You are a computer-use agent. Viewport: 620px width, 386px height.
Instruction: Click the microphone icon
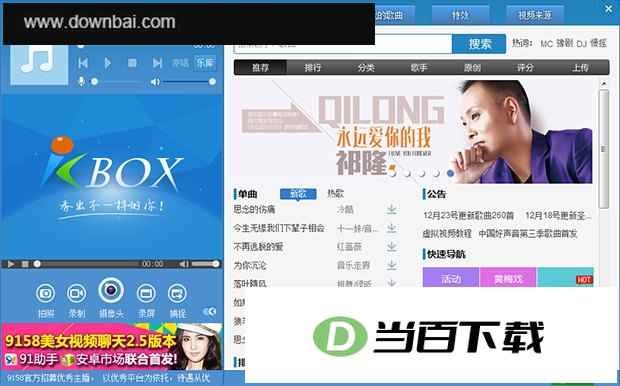click(81, 82)
